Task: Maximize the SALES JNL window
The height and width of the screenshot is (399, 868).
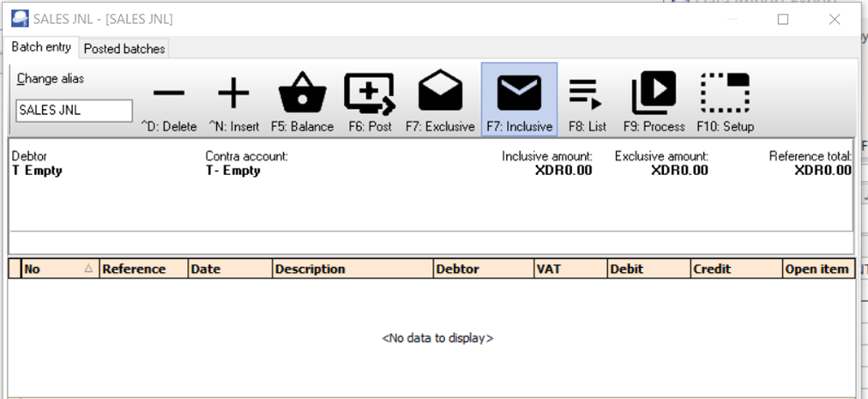Action: point(783,19)
